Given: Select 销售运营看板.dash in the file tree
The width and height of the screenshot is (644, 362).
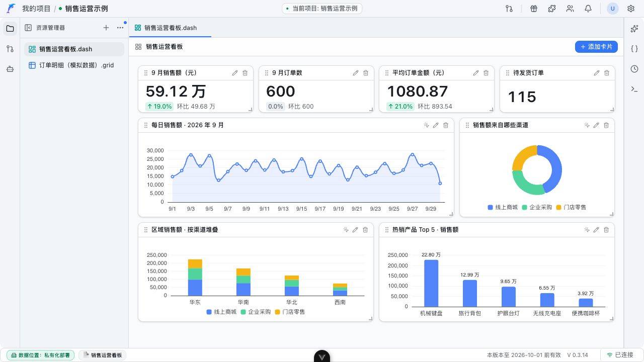Looking at the screenshot, I should 74,49.
